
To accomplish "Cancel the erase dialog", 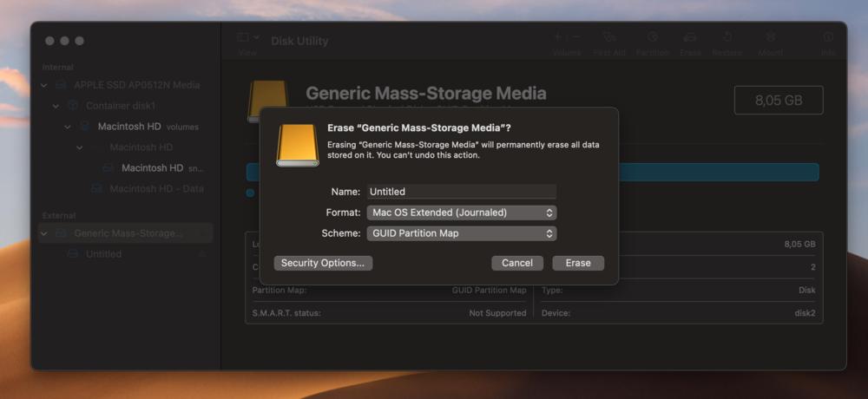I will [517, 263].
